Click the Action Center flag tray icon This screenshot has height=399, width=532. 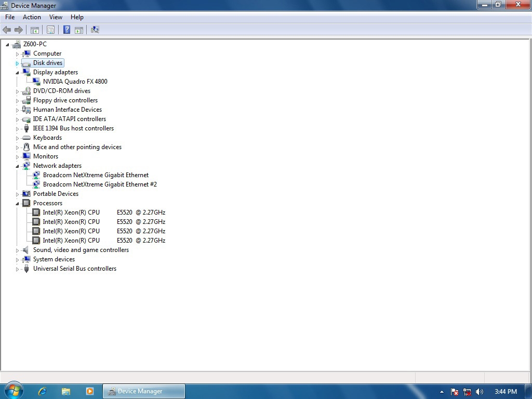[455, 392]
